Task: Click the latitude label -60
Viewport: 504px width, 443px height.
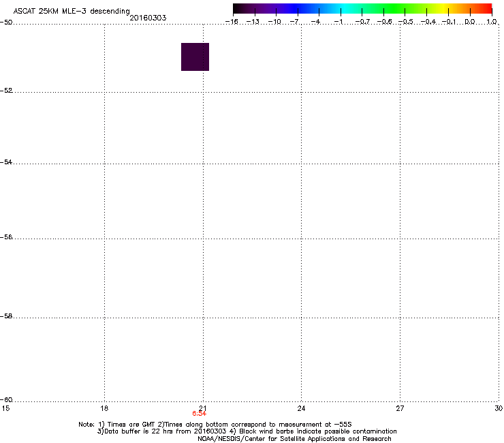Action: click(6, 400)
